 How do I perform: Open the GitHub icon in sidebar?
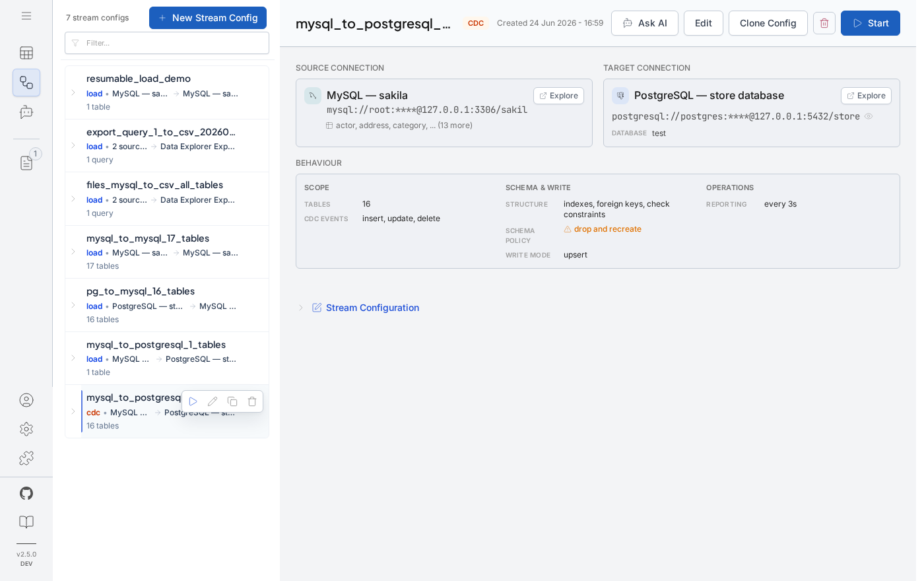(x=26, y=493)
